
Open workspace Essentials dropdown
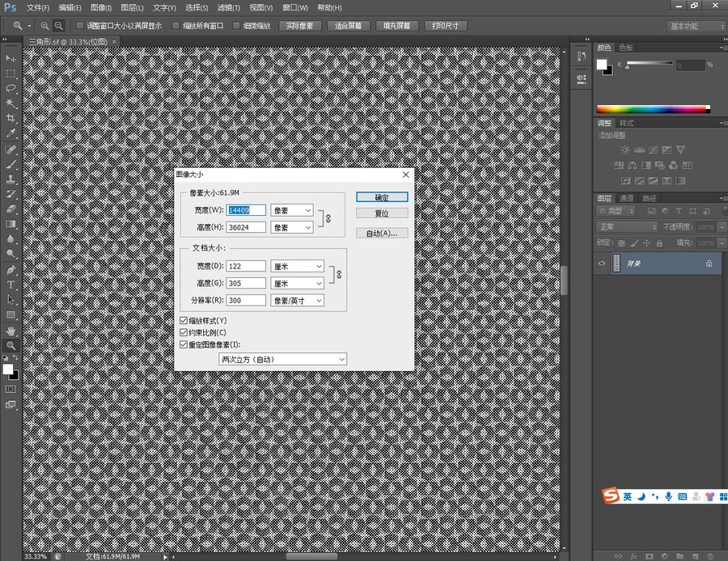[696, 27]
